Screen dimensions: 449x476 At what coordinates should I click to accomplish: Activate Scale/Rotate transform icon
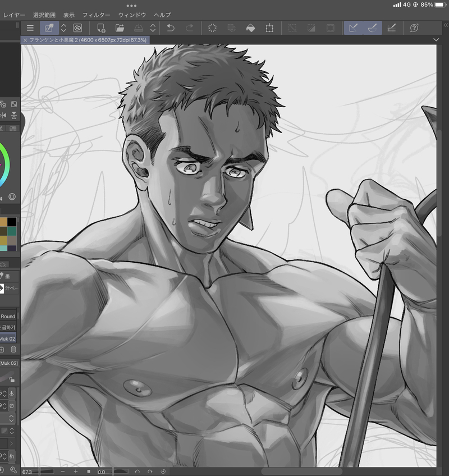pos(269,28)
